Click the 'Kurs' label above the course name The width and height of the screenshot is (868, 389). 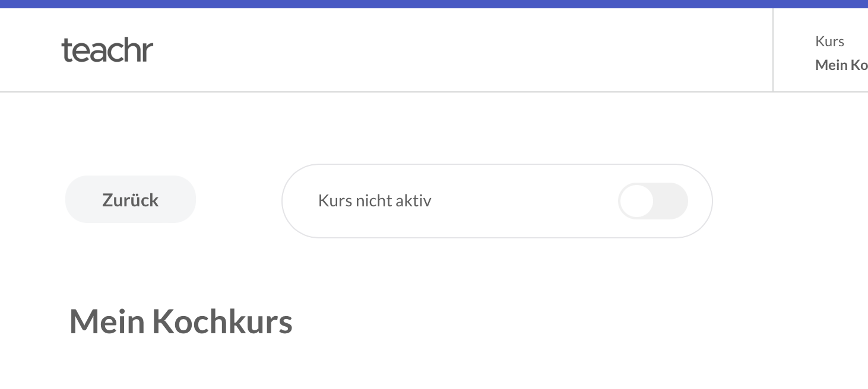829,42
